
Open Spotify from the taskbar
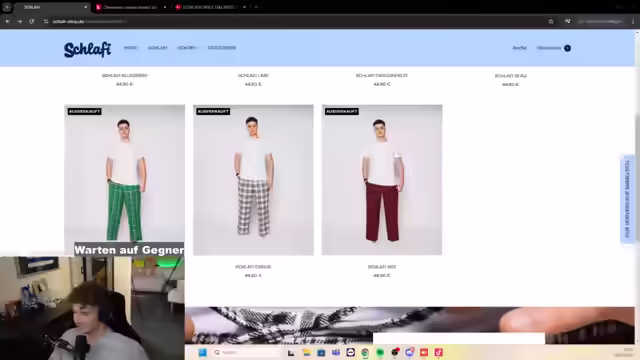click(380, 353)
